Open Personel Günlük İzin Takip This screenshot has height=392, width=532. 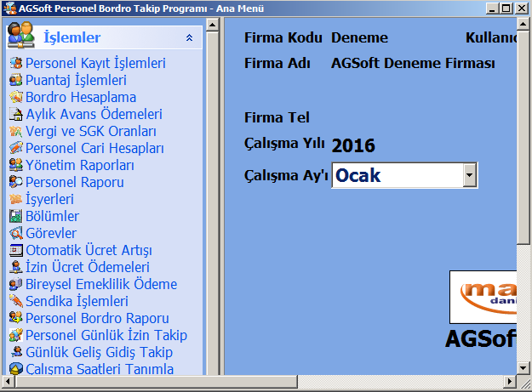click(106, 335)
